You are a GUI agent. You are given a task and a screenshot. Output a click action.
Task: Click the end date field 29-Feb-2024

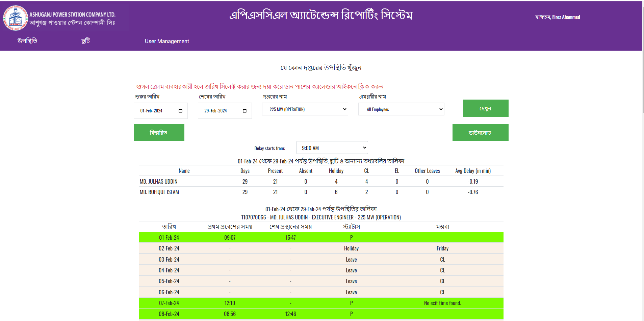[x=220, y=111]
